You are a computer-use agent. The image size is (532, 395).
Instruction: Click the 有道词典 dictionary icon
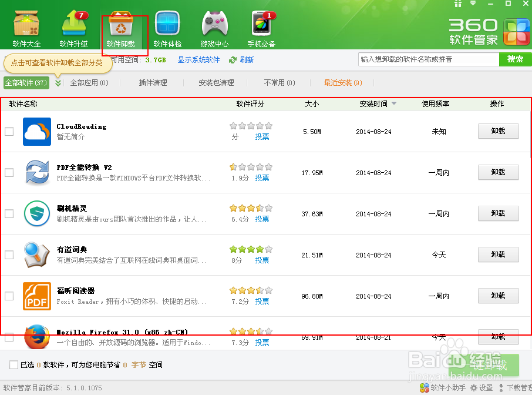click(x=37, y=255)
